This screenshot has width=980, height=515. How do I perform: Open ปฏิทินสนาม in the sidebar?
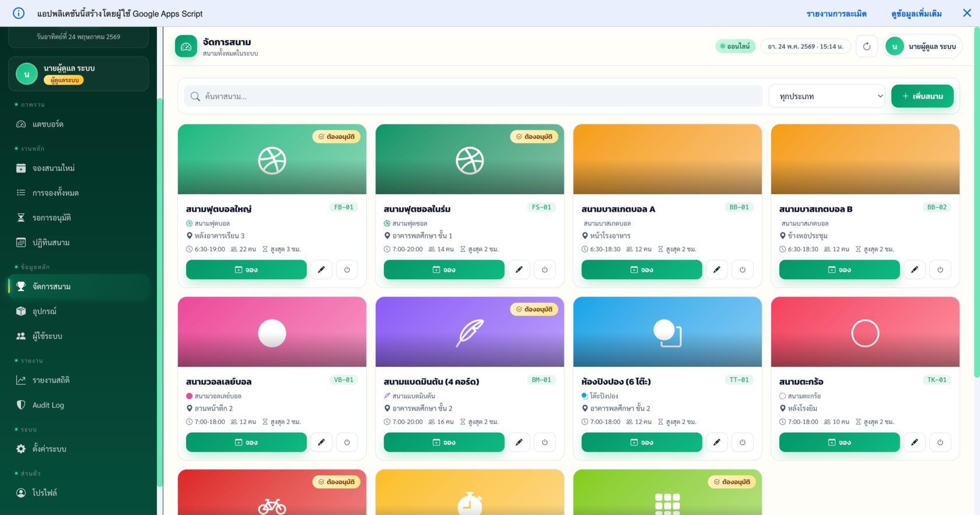[79, 242]
